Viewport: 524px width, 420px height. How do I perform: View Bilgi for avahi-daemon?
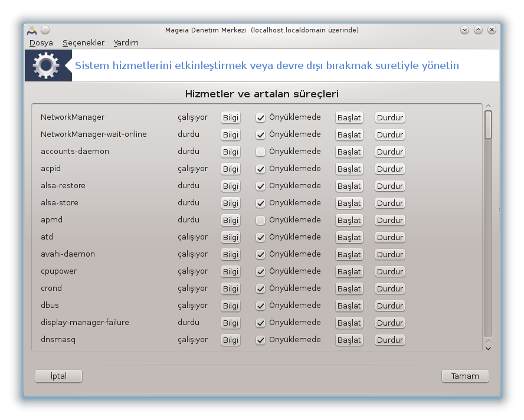click(231, 254)
